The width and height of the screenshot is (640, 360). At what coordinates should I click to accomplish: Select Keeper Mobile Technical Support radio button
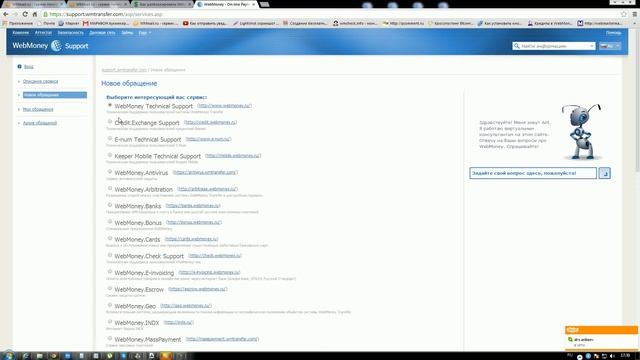click(110, 155)
